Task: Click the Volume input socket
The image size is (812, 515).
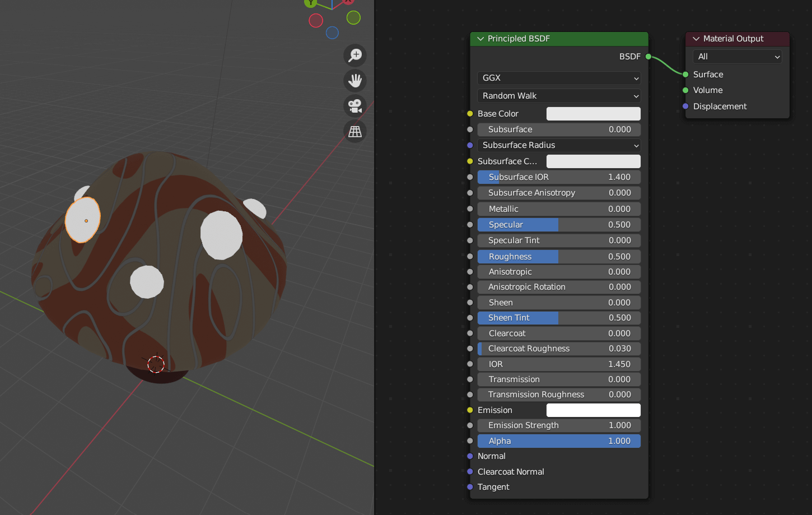Action: (x=685, y=90)
